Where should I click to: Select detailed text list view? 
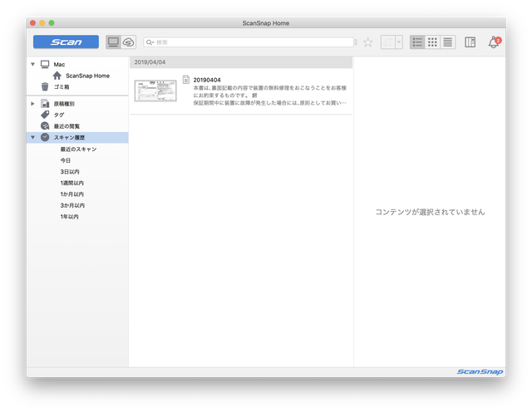(447, 42)
